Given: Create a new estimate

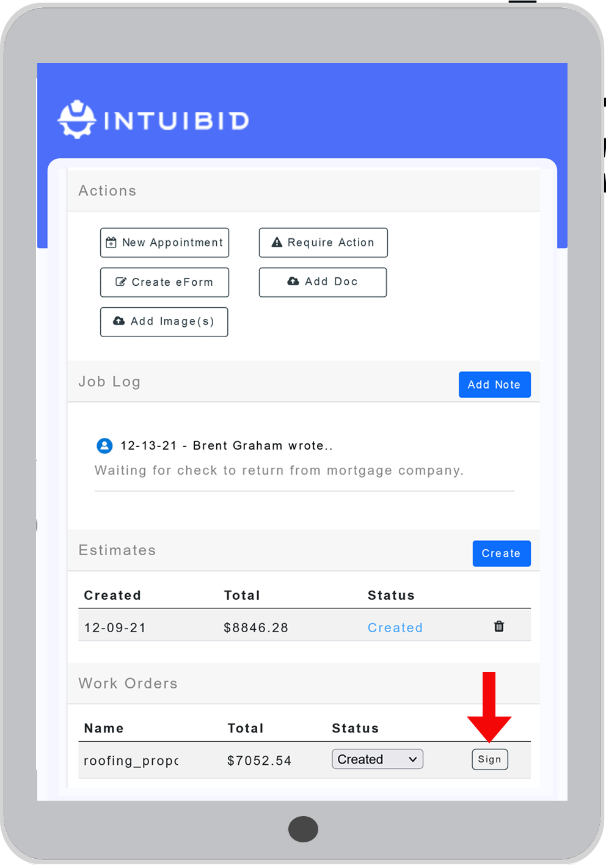Looking at the screenshot, I should (501, 553).
